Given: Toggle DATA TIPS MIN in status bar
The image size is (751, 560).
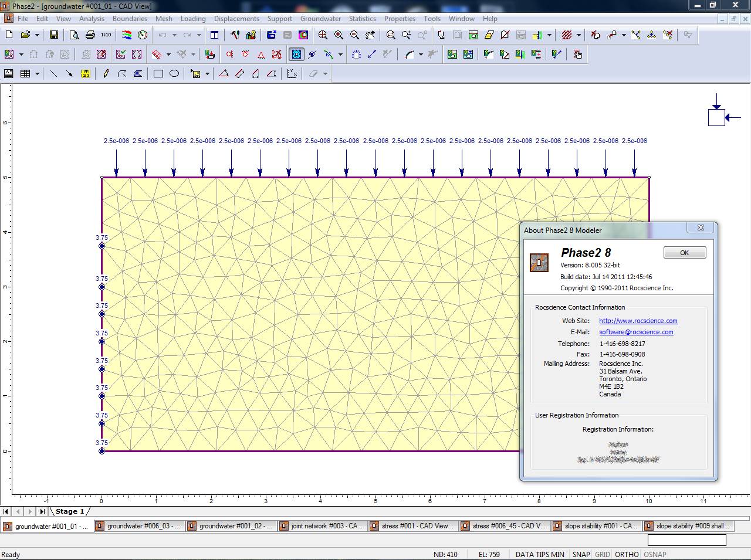Looking at the screenshot, I should point(540,554).
